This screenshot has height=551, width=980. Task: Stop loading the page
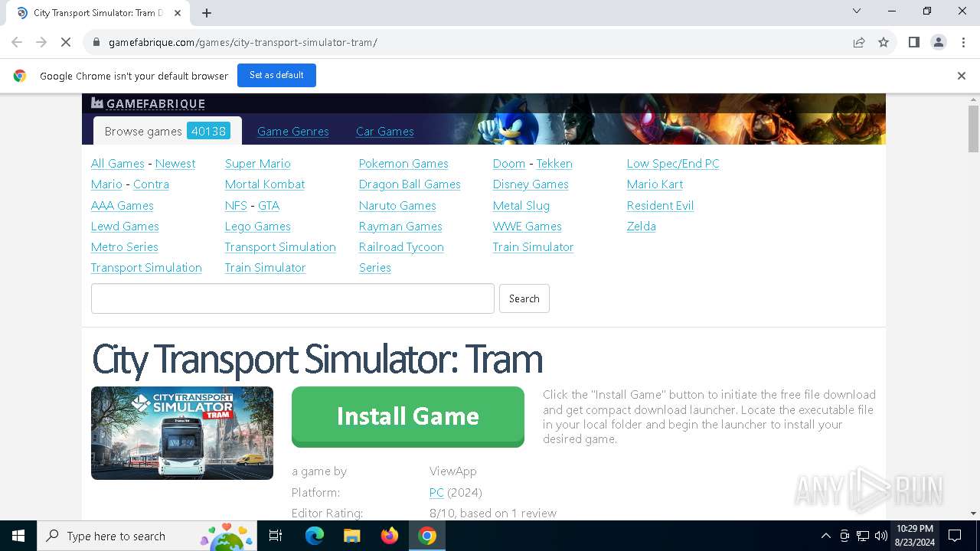click(66, 42)
